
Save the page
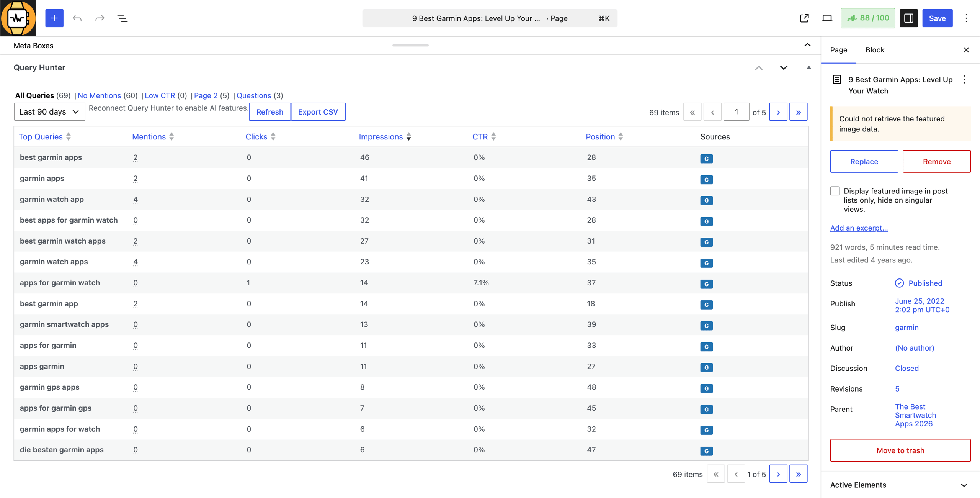coord(937,18)
